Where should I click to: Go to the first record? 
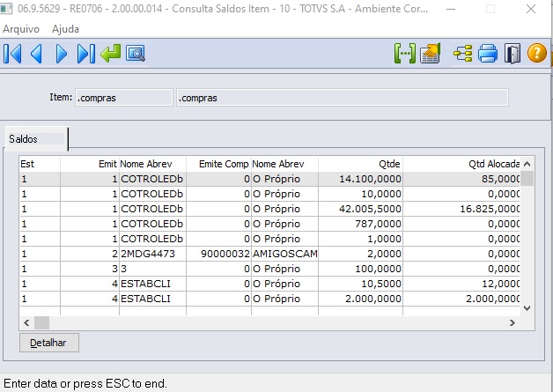coord(12,54)
